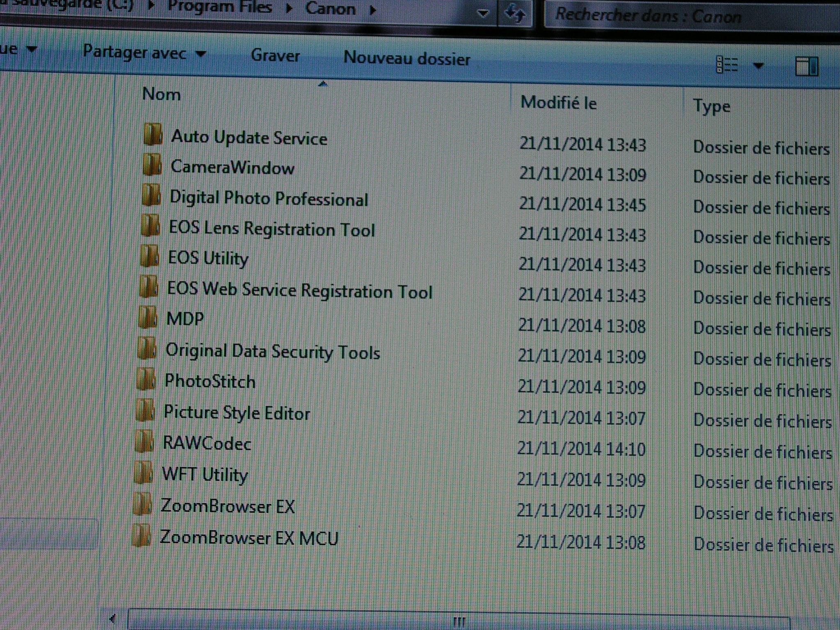Screen dimensions: 840x630
Task: Select the RAWCodec folder icon
Action: pos(144,441)
